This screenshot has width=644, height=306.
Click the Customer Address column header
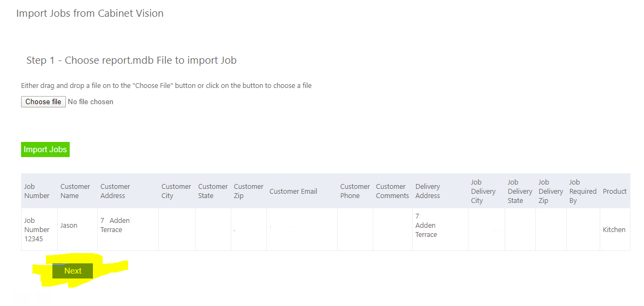(x=115, y=191)
